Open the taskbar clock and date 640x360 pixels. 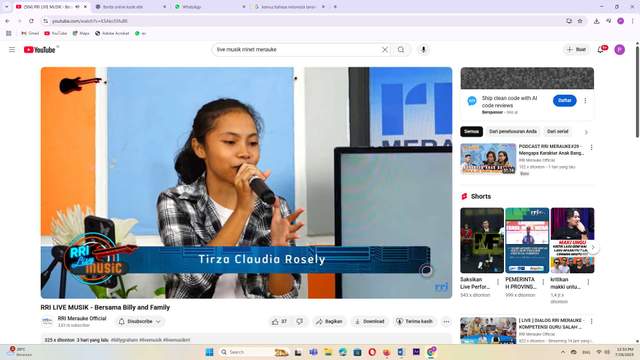(625, 352)
